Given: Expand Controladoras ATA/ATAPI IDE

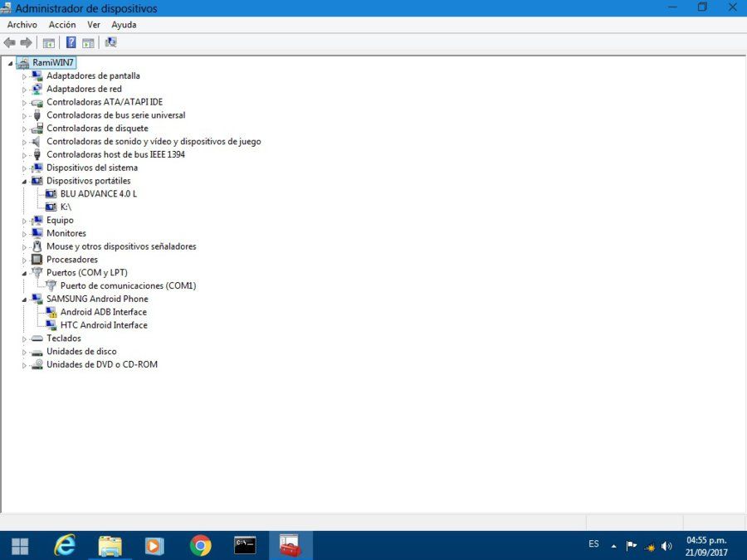Looking at the screenshot, I should 24,102.
